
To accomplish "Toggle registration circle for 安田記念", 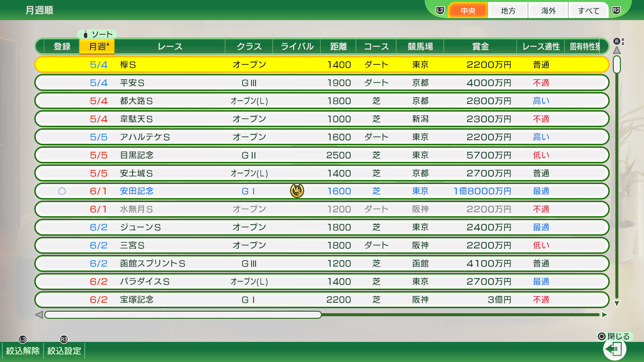I will click(62, 191).
